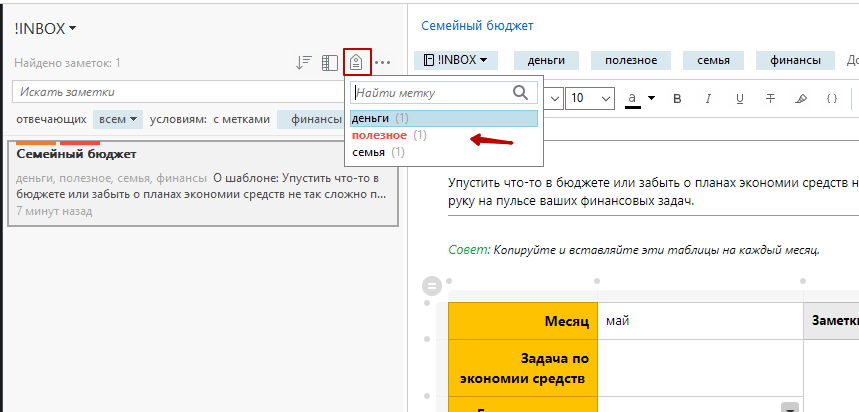Viewport: 859px width, 412px height.
Task: Toggle underline formatting
Action: pos(739,98)
